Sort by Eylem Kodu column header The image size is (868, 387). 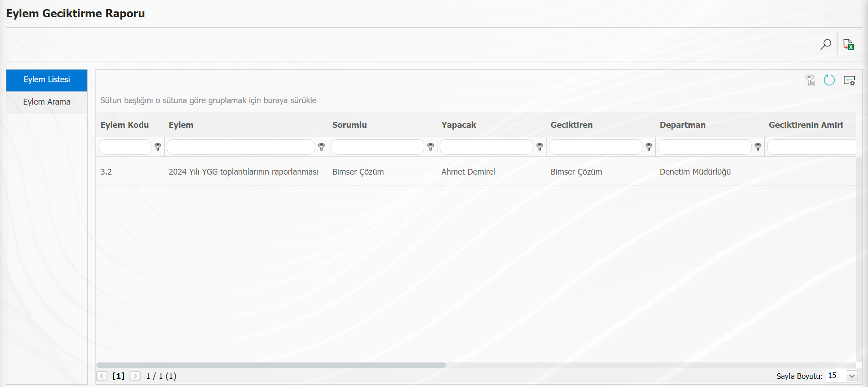point(125,125)
